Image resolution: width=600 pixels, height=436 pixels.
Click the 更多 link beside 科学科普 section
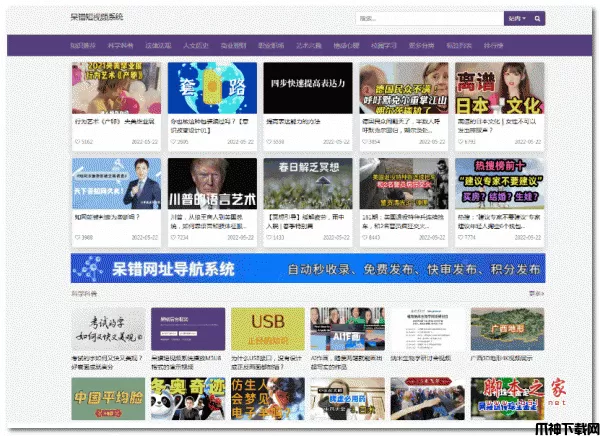tap(536, 294)
